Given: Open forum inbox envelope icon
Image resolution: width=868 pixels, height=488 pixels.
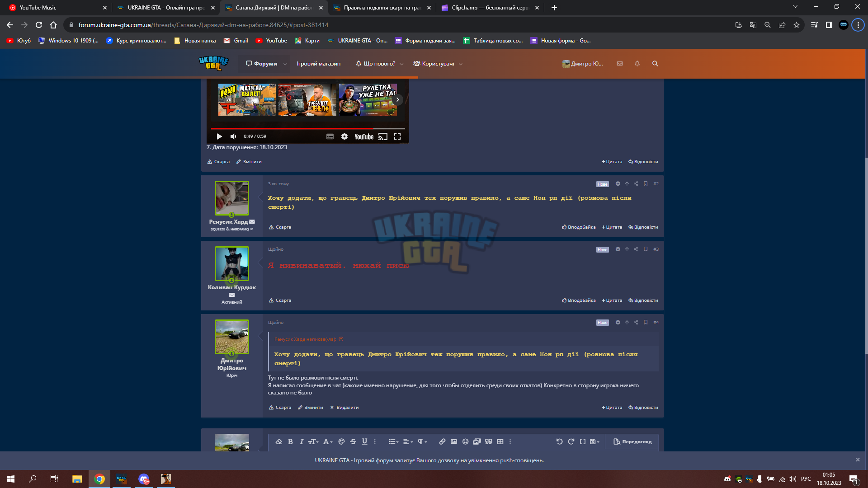Looking at the screenshot, I should pos(620,64).
